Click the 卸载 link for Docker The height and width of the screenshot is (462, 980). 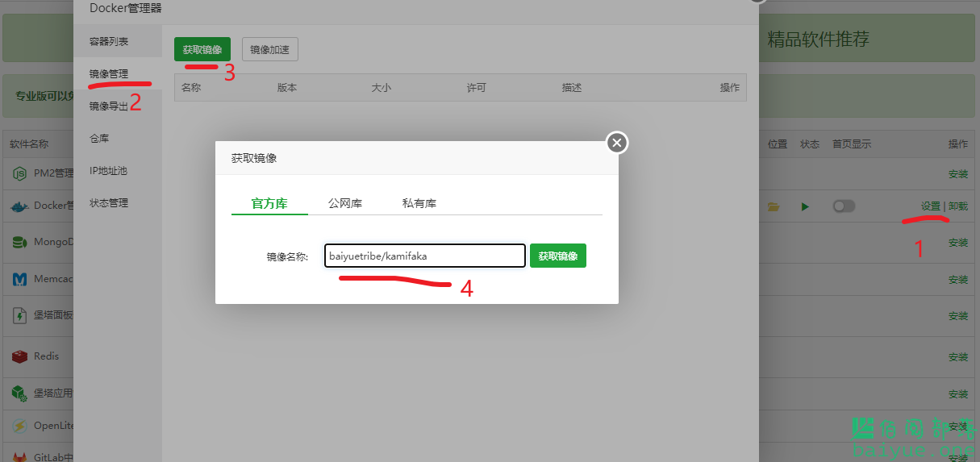pyautogui.click(x=958, y=206)
